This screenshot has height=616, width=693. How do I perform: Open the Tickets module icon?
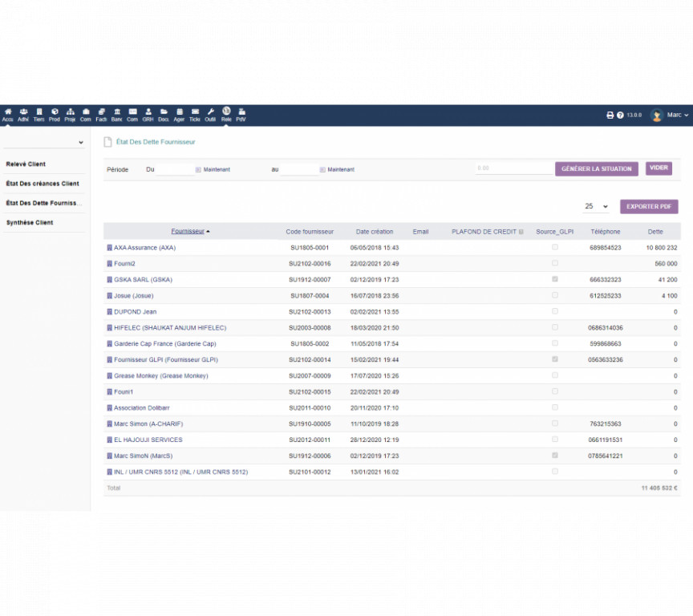coord(195,115)
